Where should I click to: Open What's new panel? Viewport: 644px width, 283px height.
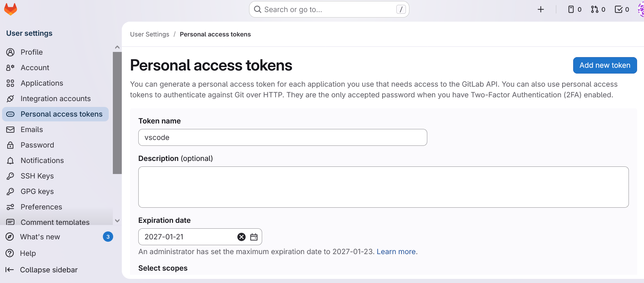[x=40, y=237]
